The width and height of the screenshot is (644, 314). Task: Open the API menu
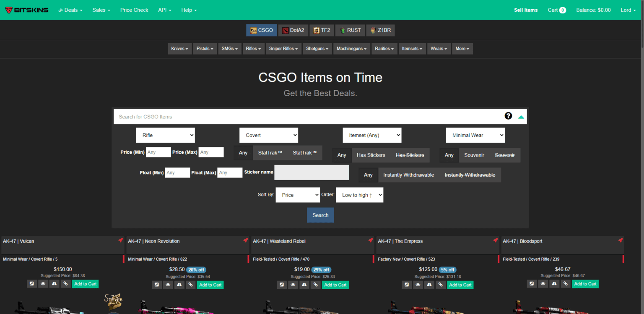click(165, 10)
